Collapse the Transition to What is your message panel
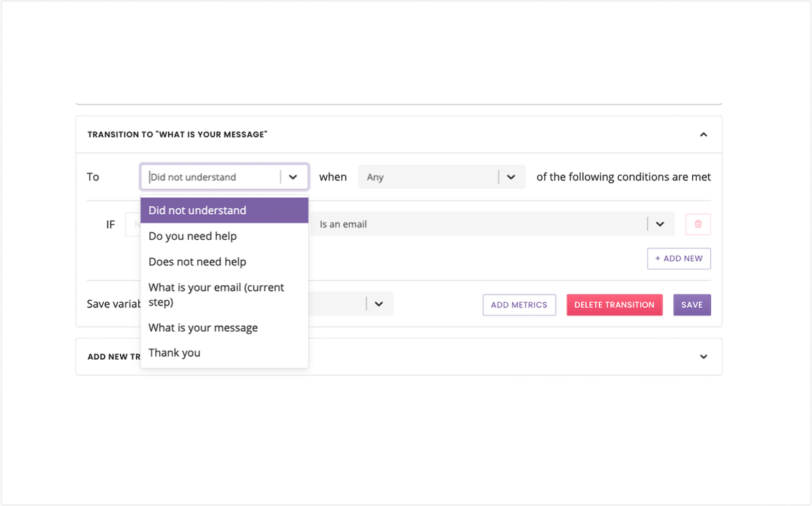The width and height of the screenshot is (812, 506). point(703,134)
